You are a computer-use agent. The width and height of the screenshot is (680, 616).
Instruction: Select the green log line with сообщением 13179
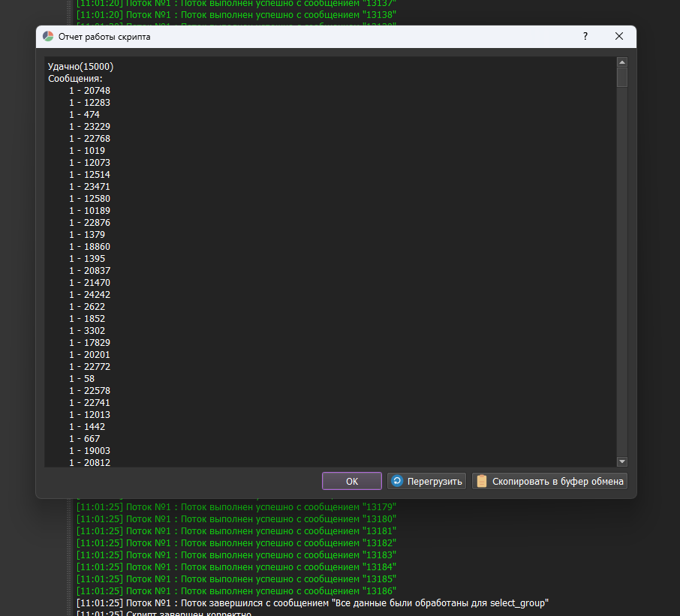[x=235, y=506]
